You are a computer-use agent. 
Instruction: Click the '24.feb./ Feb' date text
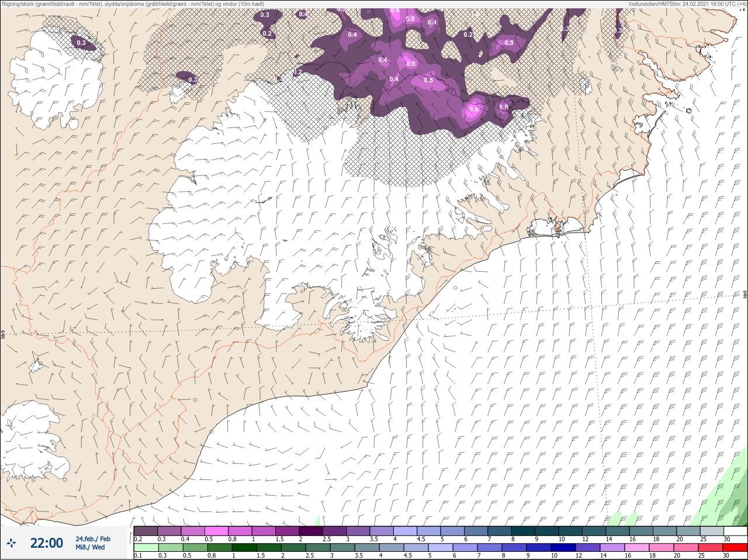coord(93,539)
